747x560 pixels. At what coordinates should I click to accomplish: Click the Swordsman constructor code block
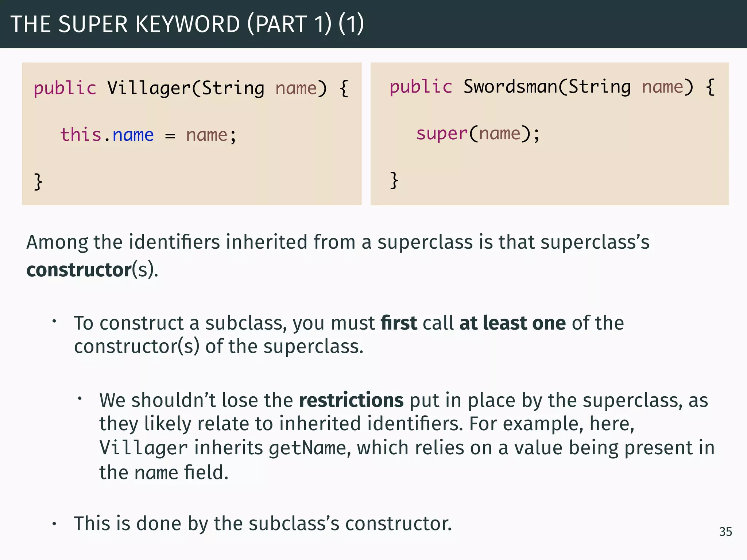(x=549, y=133)
